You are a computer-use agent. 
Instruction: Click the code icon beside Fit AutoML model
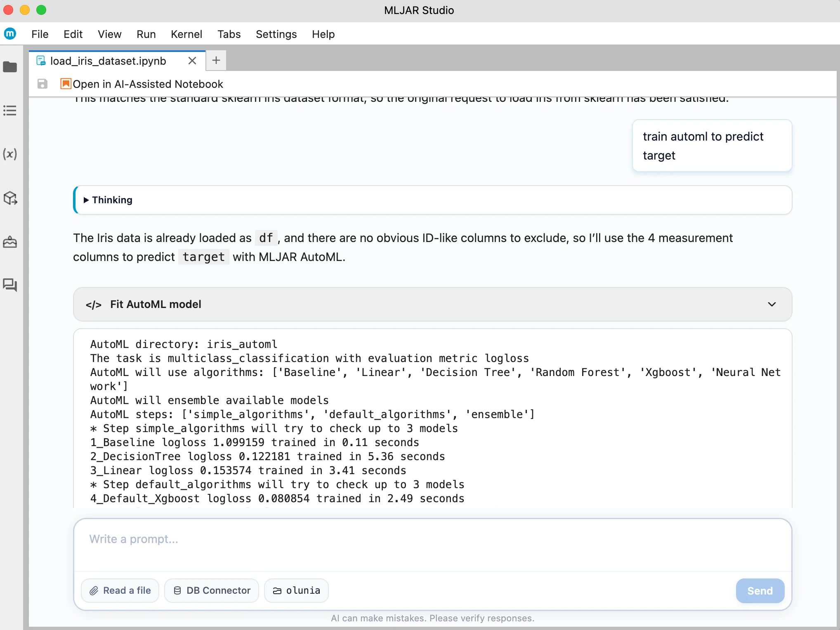point(94,305)
